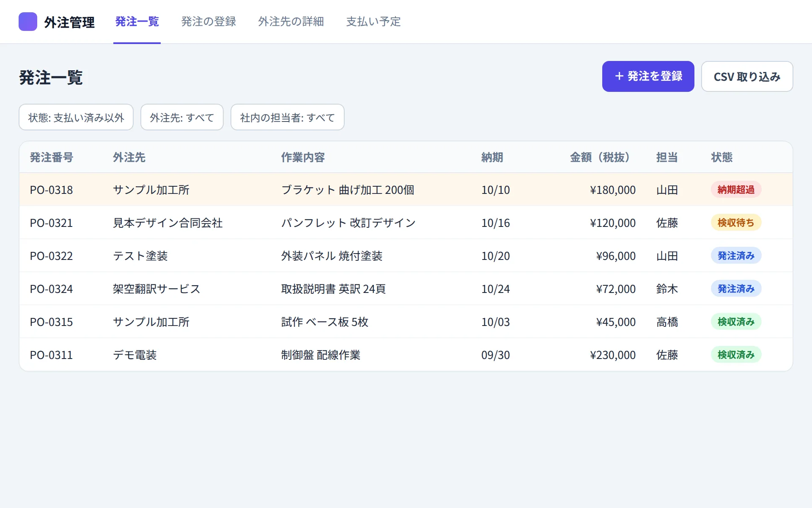Click the 金額（税抜） column header
The height and width of the screenshot is (508, 812).
tap(603, 157)
